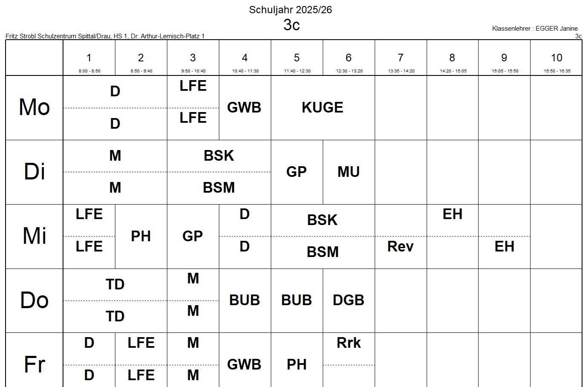Select Tuesday's GP lesson in period 5
The width and height of the screenshot is (588, 387).
point(296,172)
